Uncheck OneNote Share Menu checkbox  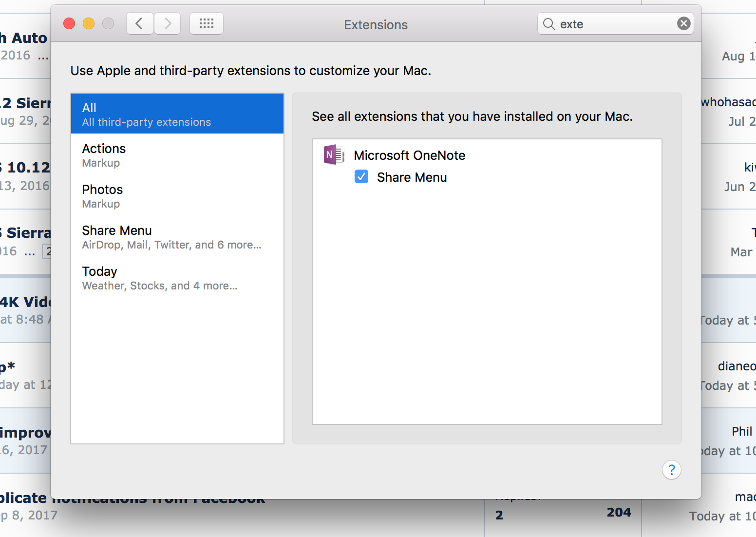pyautogui.click(x=361, y=176)
